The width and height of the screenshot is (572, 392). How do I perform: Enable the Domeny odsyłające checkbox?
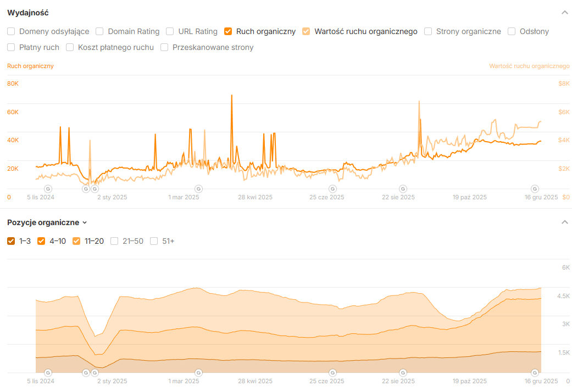[11, 31]
